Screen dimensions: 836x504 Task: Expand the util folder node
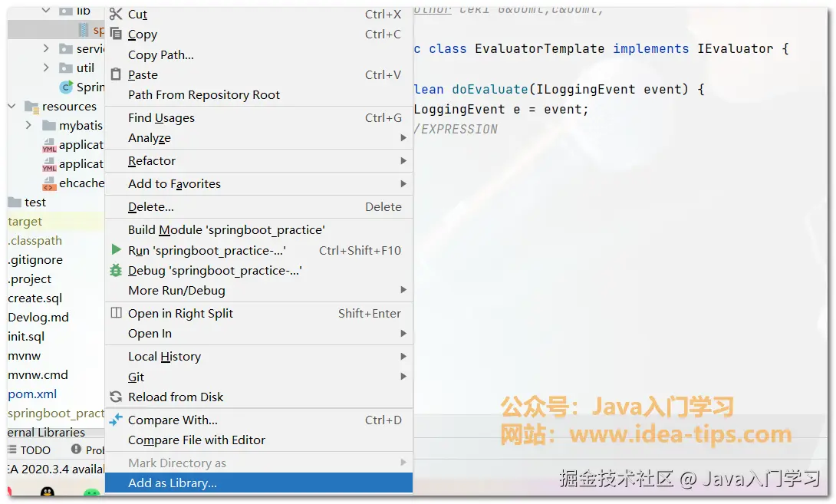click(46, 68)
